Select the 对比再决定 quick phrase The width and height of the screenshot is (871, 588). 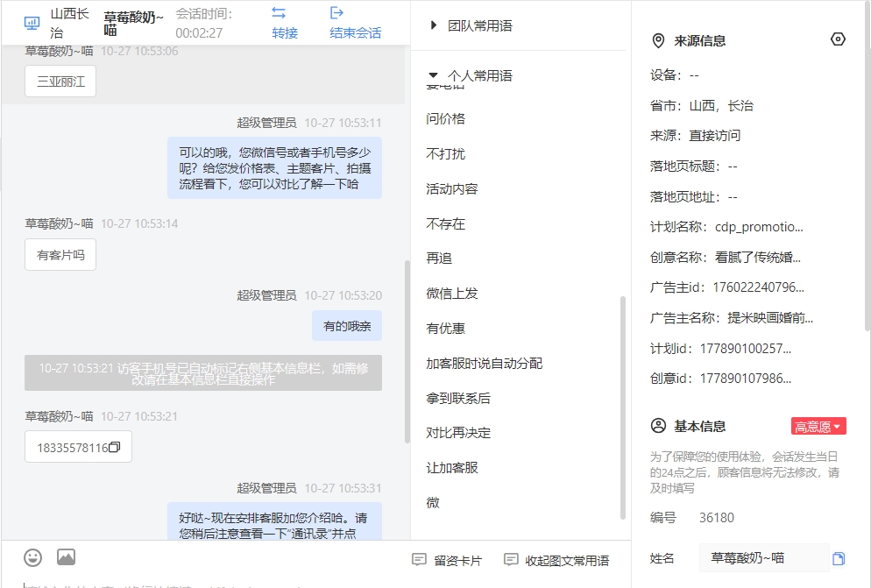(458, 433)
